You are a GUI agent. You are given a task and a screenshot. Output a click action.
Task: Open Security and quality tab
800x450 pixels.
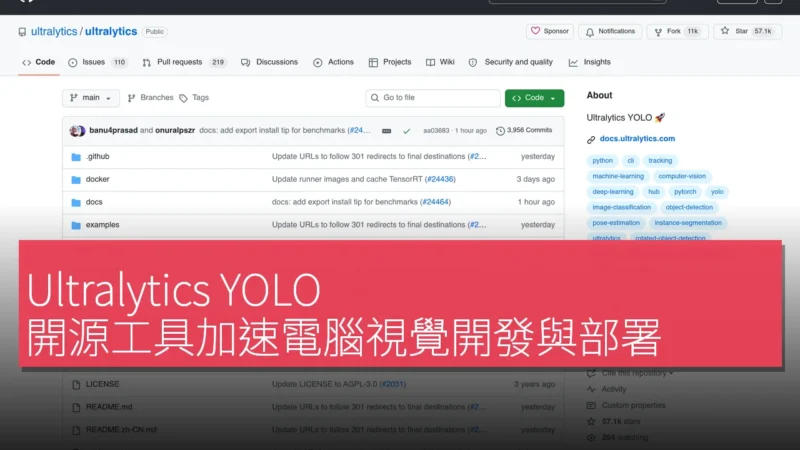[x=511, y=62]
